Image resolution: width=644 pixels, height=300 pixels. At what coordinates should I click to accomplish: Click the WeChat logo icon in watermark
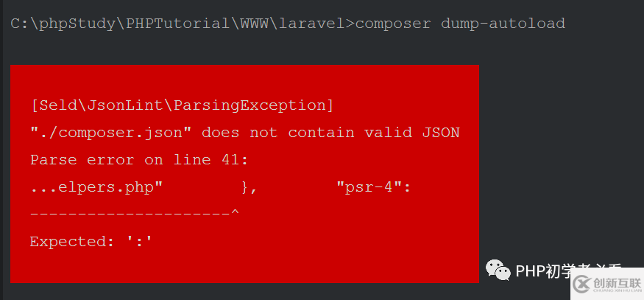(x=498, y=270)
